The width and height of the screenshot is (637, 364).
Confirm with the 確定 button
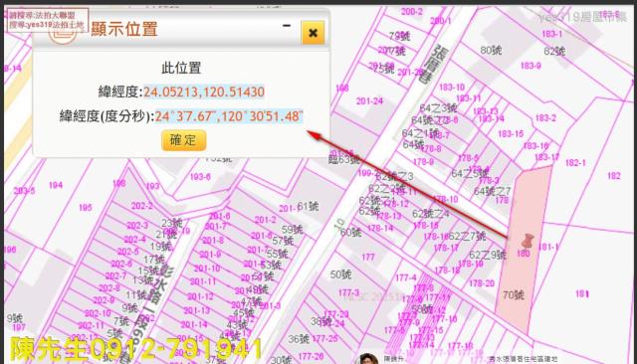(183, 140)
